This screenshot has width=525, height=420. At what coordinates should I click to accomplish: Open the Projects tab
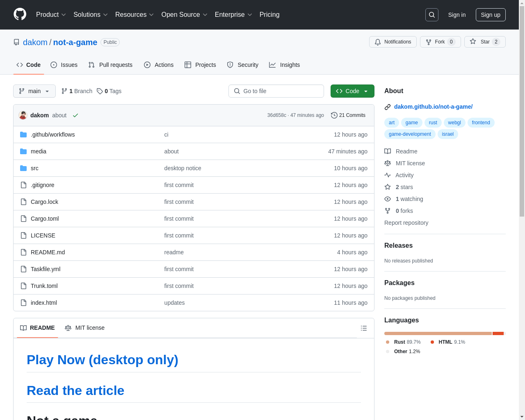200,65
